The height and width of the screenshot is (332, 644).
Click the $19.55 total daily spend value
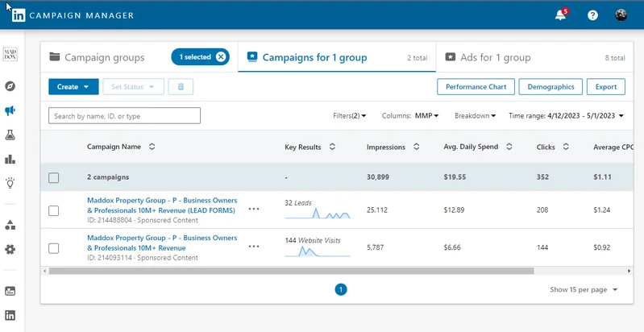[455, 177]
